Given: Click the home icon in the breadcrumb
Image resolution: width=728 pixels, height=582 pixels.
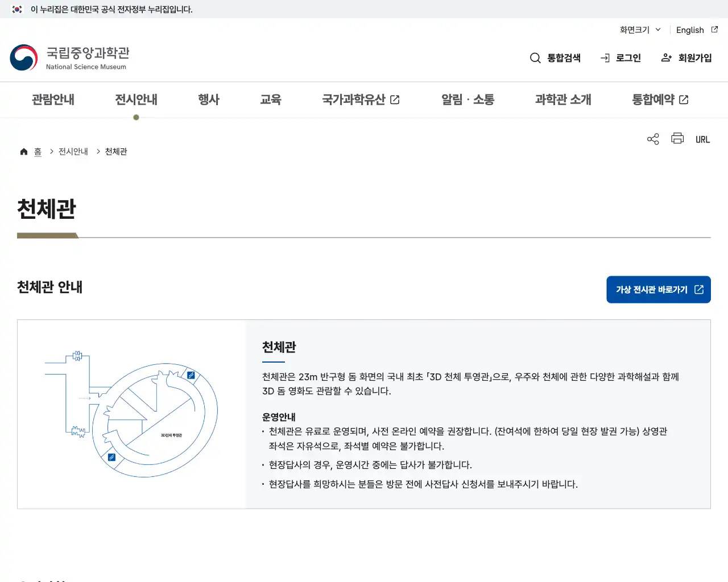Looking at the screenshot, I should (23, 151).
